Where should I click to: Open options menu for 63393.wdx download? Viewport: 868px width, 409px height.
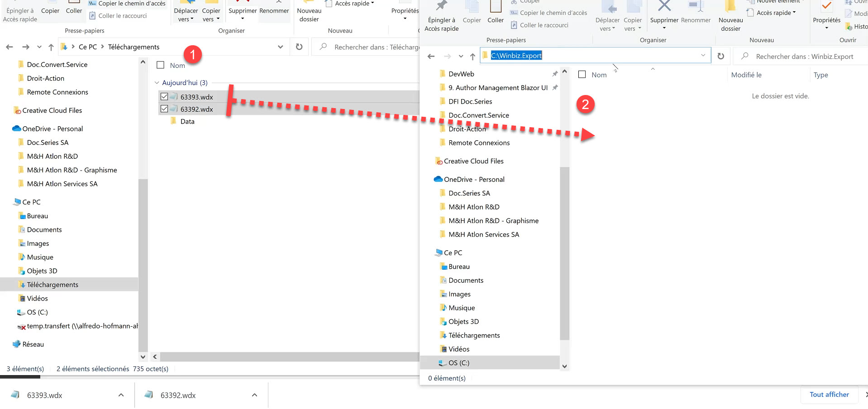[121, 395]
